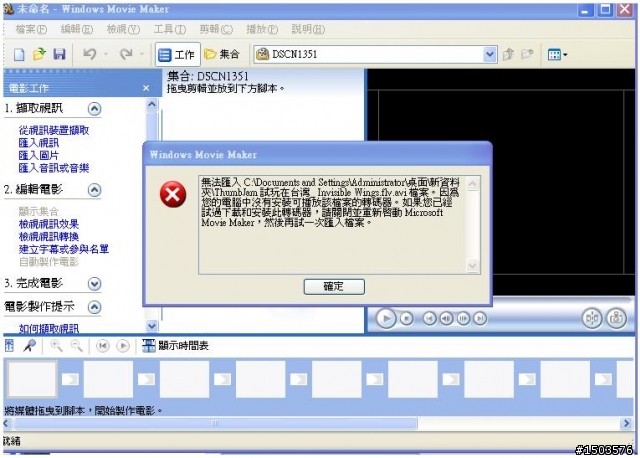
Task: Open the Redo history dropdown arrow
Action: (x=142, y=54)
